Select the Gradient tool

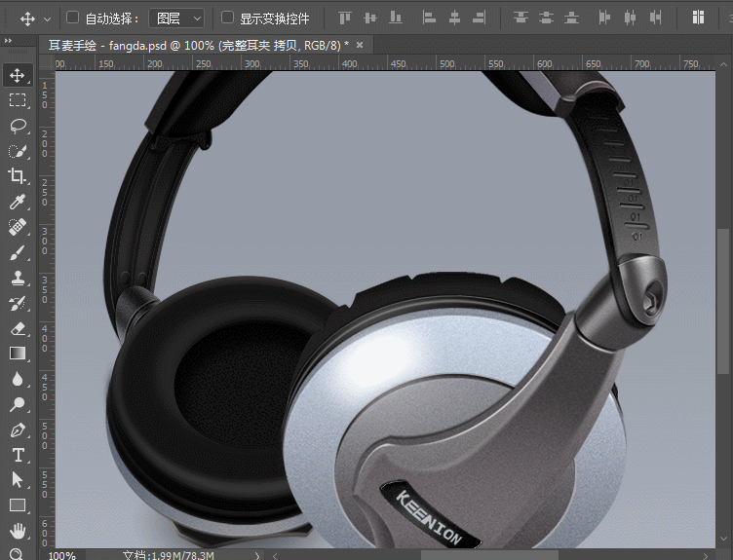[x=18, y=354]
